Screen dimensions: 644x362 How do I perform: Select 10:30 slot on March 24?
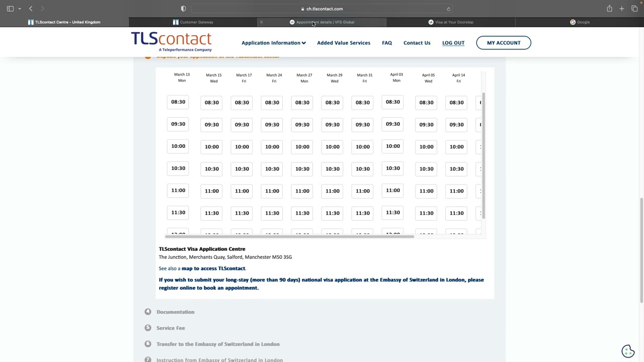point(272,169)
